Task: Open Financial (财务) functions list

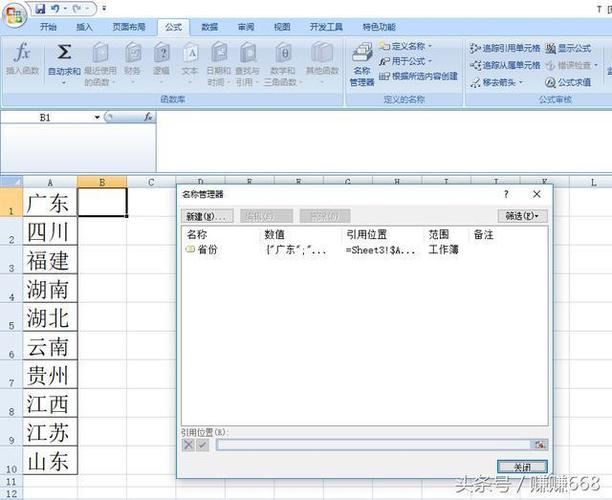Action: pos(133,62)
